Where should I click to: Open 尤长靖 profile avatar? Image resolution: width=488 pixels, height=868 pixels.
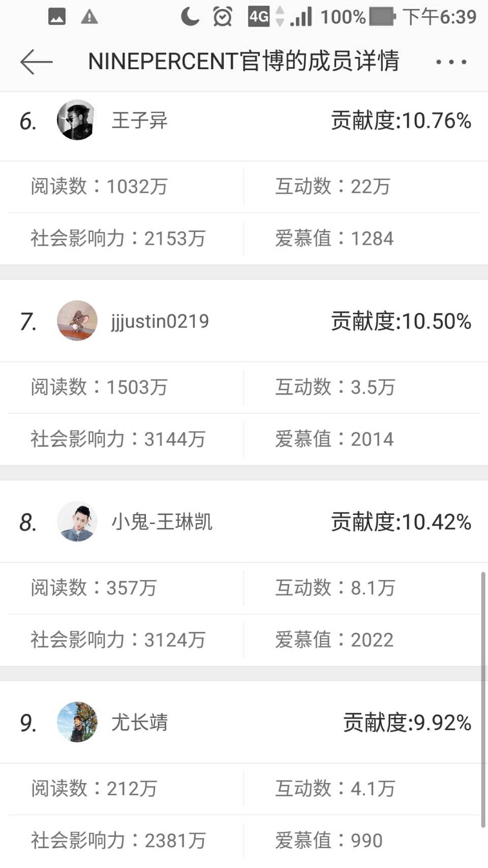coord(77,722)
